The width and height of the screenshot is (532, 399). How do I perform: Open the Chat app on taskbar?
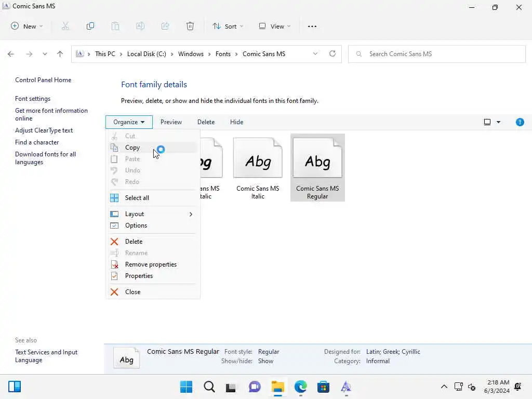(255, 387)
